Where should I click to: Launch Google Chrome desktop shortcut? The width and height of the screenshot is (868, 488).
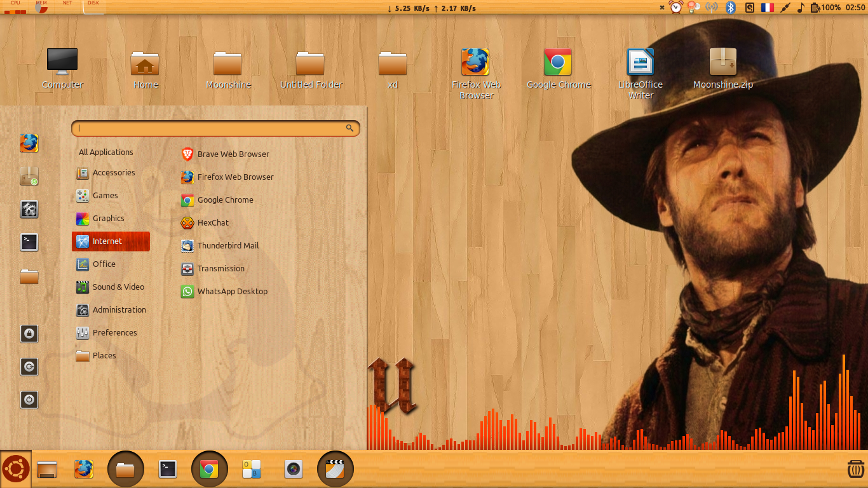[559, 68]
